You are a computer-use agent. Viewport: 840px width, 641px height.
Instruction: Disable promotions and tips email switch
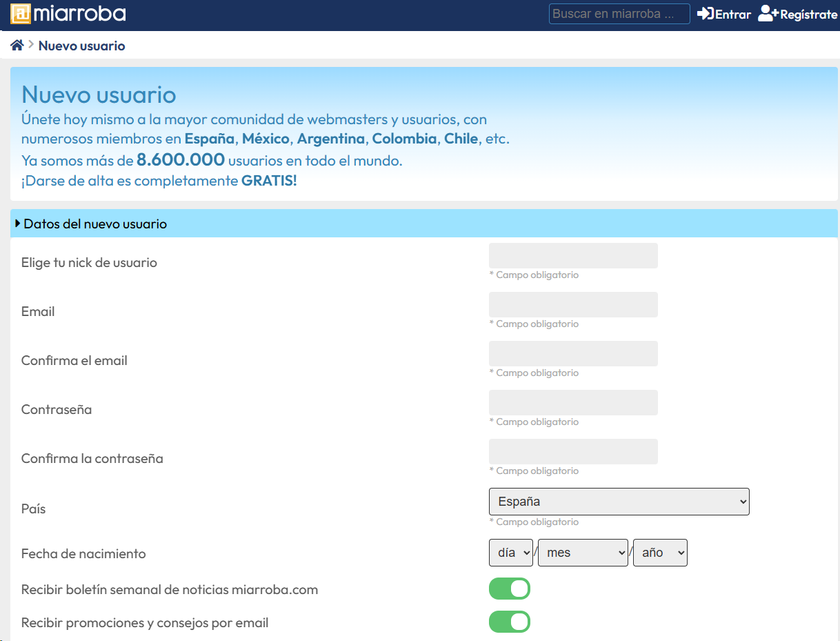[x=509, y=622]
